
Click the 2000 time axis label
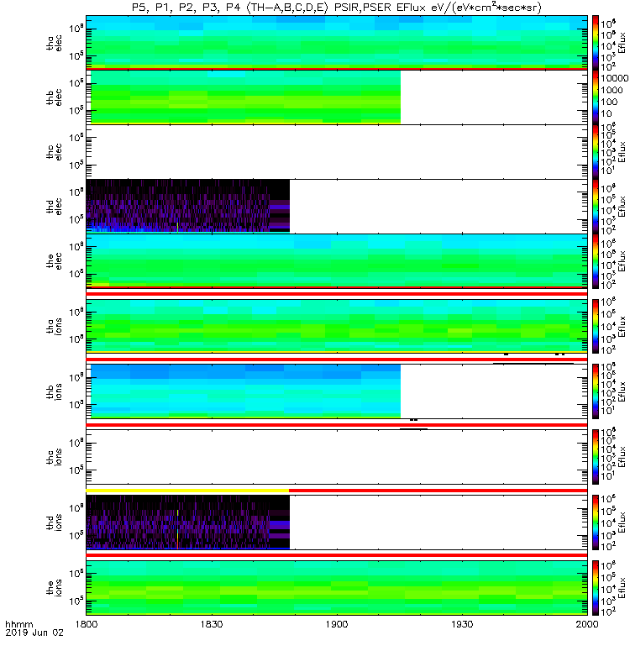[x=586, y=624]
